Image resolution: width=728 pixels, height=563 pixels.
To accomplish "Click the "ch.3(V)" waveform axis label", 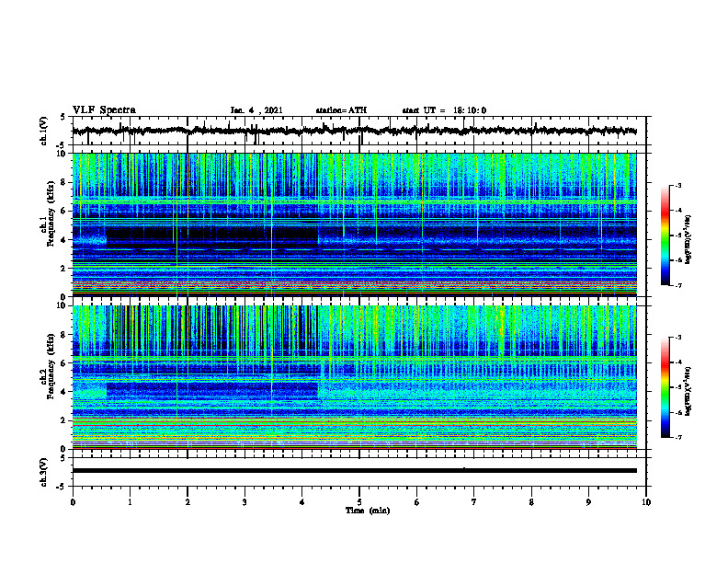I will [44, 472].
